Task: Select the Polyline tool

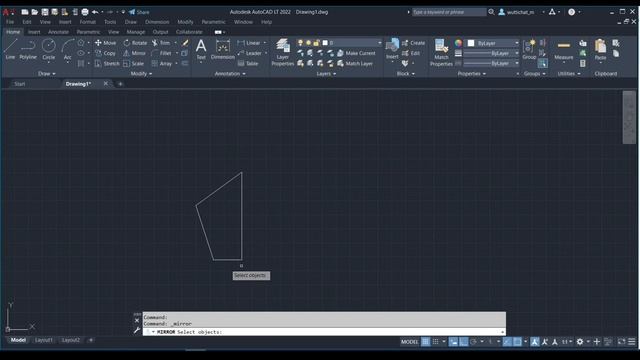Action: (x=28, y=49)
